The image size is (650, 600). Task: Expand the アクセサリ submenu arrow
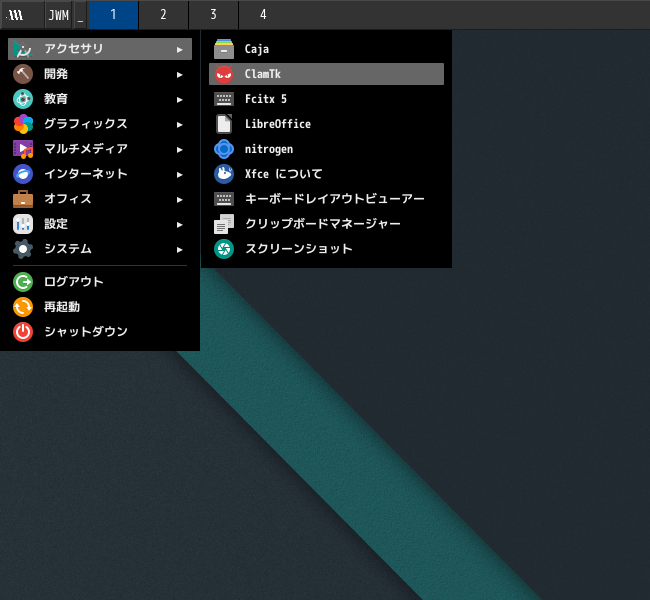pyautogui.click(x=179, y=50)
